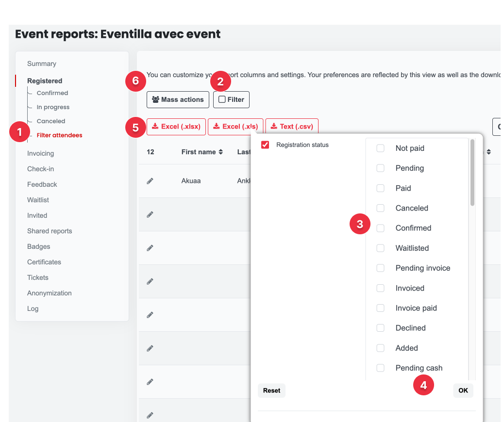Select Canceled under Registered
Screen dimensions: 504x422
[x=51, y=121]
